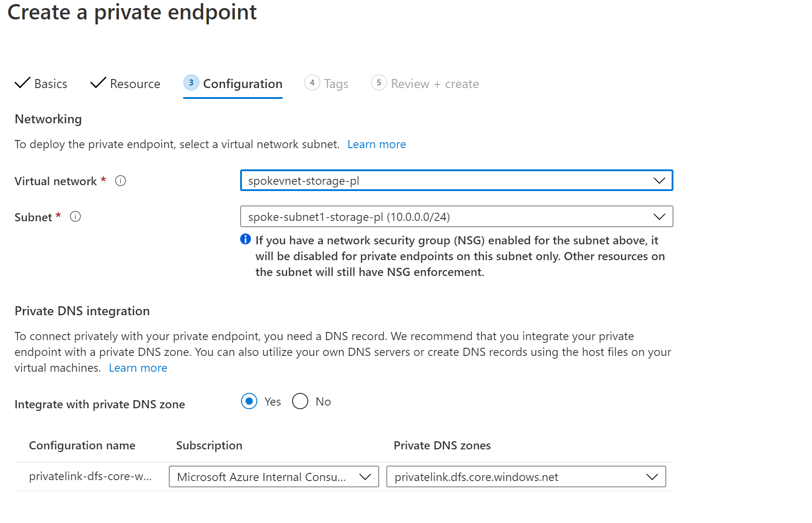
Task: Switch to the Tags tab
Action: click(336, 84)
